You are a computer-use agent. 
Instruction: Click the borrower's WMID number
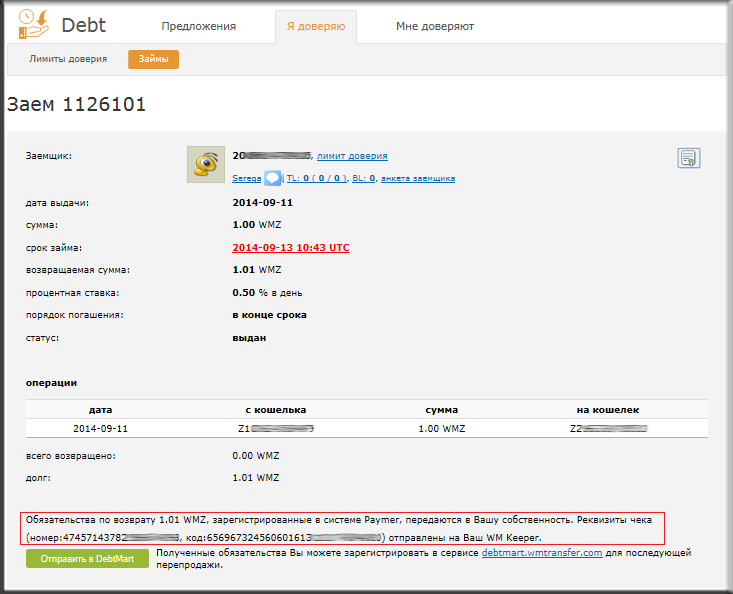[x=271, y=156]
